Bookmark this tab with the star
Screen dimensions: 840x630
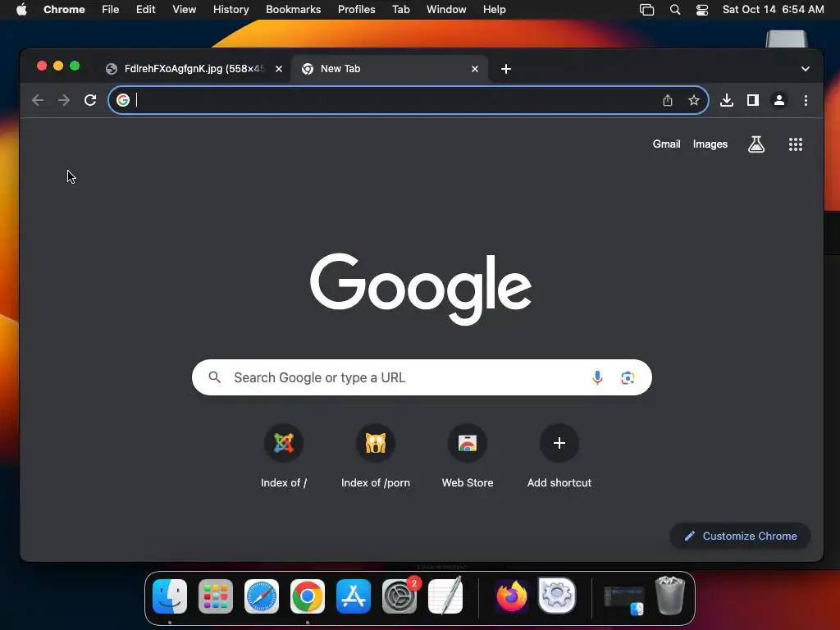(694, 100)
